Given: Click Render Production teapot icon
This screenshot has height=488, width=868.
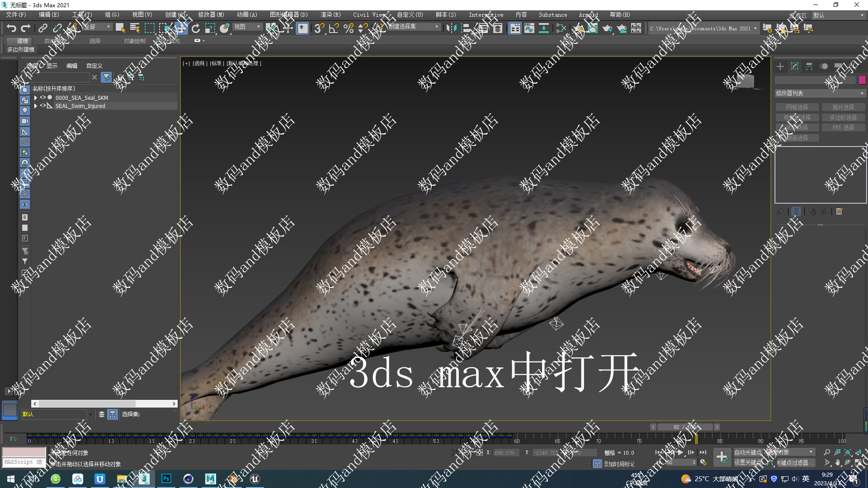Looking at the screenshot, I should tap(607, 28).
